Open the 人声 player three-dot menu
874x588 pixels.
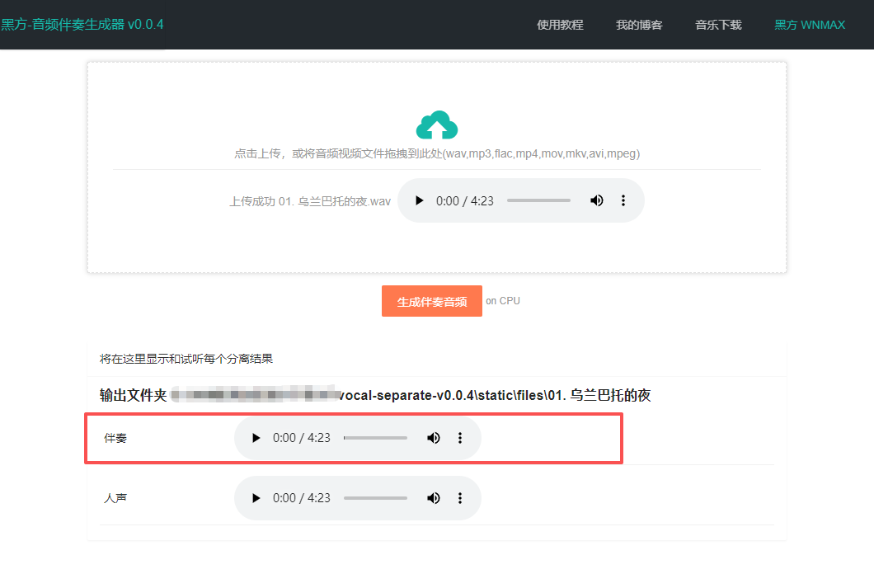[x=460, y=498]
